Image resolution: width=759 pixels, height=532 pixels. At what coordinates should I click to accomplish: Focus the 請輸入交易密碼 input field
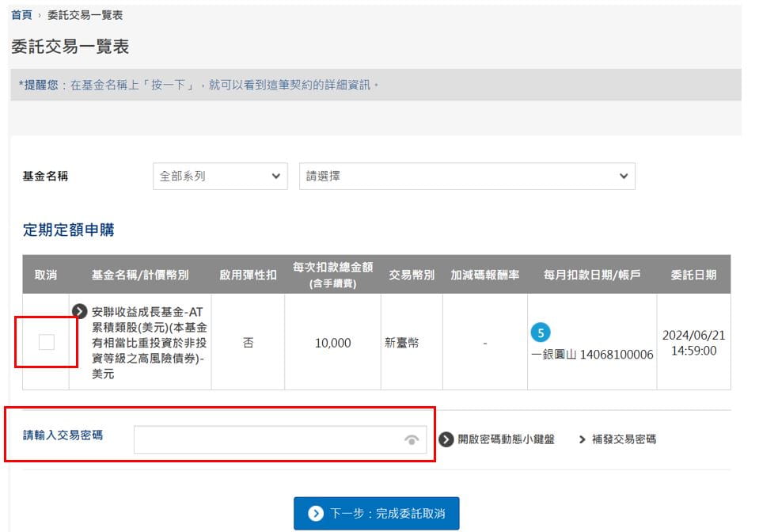tap(269, 440)
